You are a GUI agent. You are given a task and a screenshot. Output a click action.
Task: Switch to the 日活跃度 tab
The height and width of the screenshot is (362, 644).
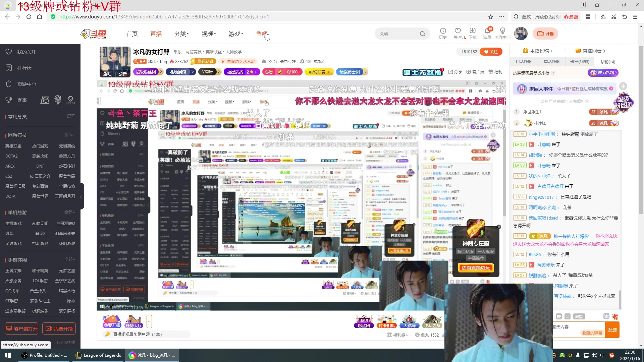click(524, 62)
